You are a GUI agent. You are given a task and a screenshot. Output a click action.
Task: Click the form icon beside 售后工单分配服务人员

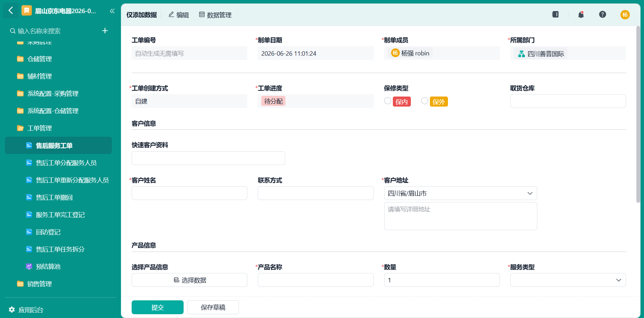tap(29, 163)
